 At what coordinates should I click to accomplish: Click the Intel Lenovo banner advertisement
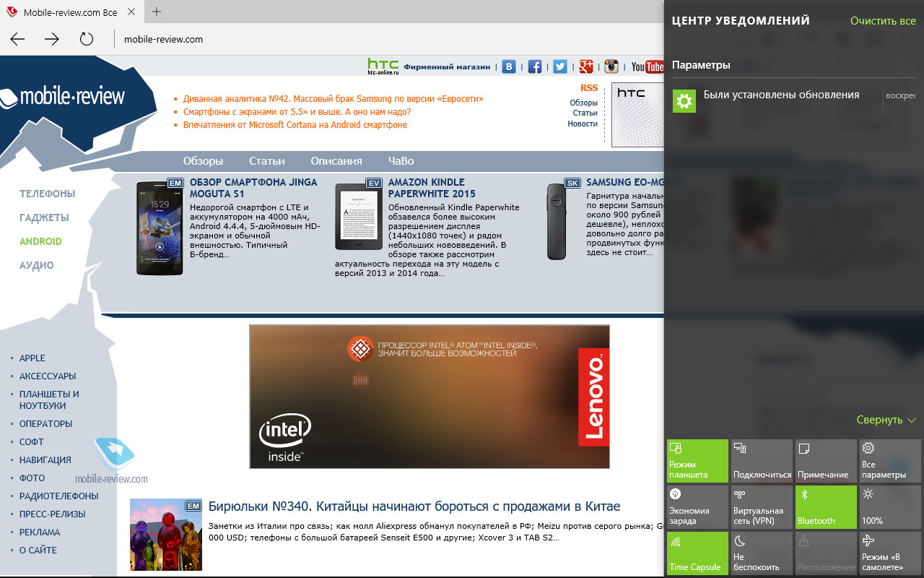coord(430,397)
